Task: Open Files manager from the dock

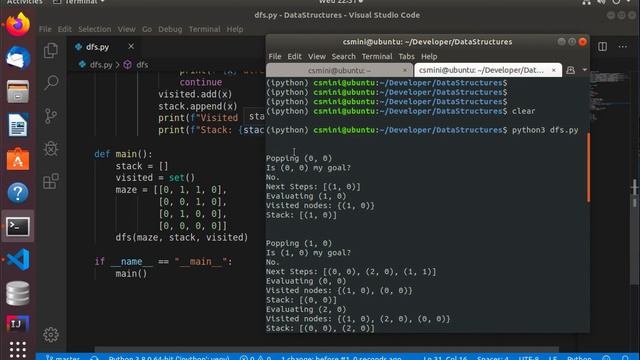Action: tap(18, 91)
